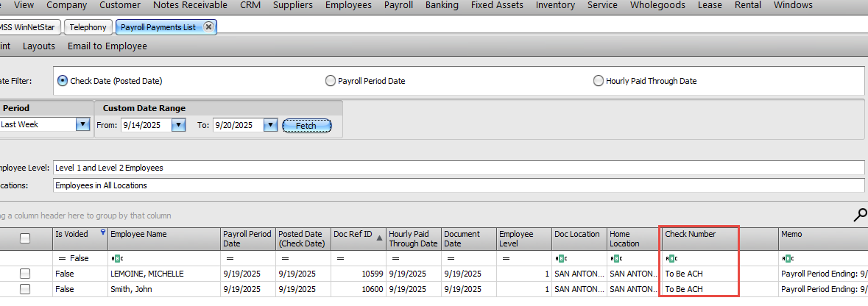Image resolution: width=868 pixels, height=306 pixels.
Task: Switch to the Telephony tab
Action: click(89, 27)
